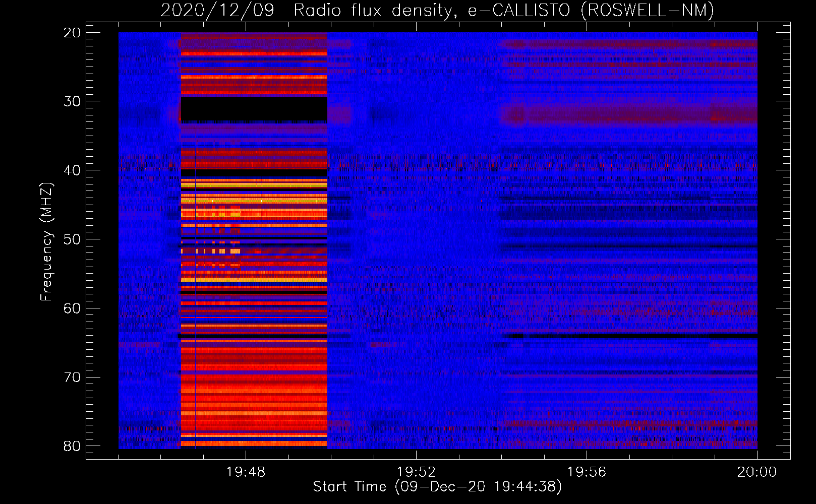Image resolution: width=816 pixels, height=504 pixels.
Task: Select the 20:00 time tick label
Action: tap(756, 472)
